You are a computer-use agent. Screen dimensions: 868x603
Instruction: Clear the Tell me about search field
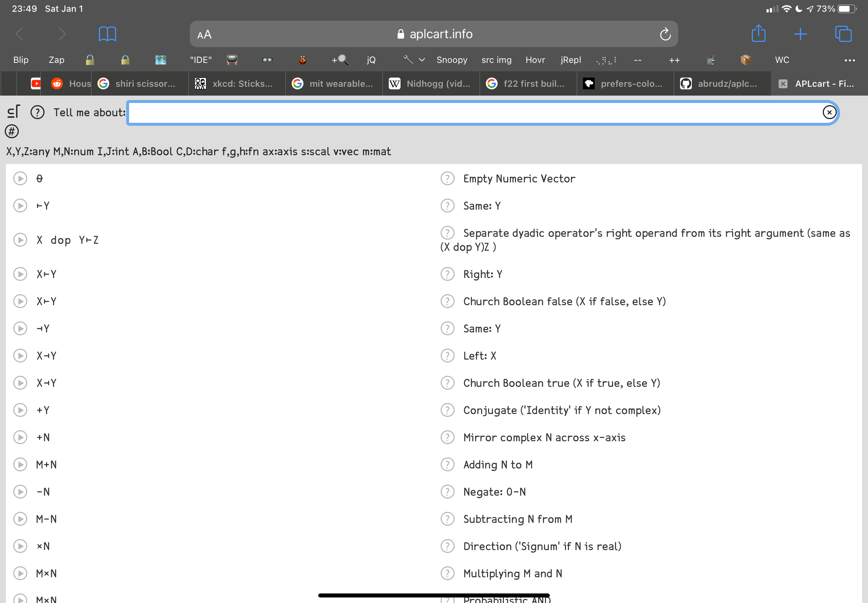point(829,112)
